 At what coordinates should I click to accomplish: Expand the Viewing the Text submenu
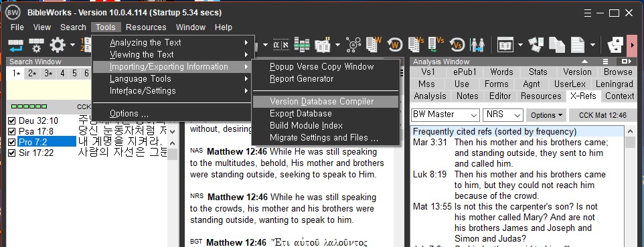click(x=171, y=54)
